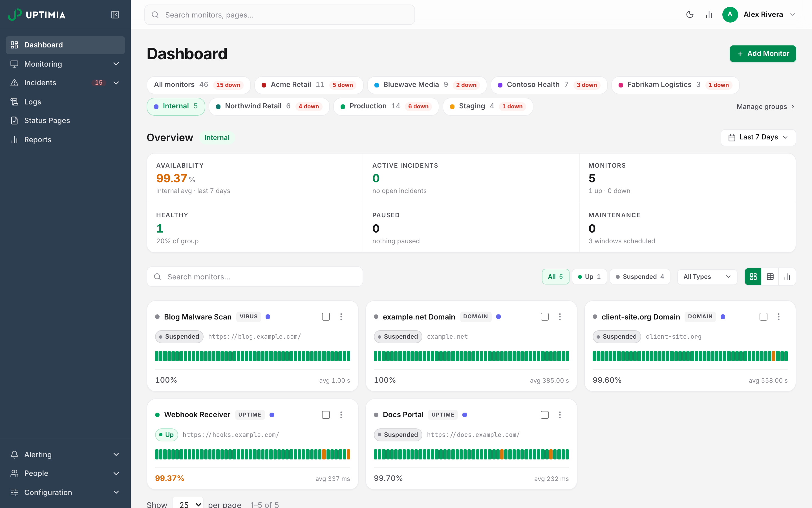This screenshot has width=812, height=508.
Task: Select the example.net Domain checkbox
Action: coord(545,316)
